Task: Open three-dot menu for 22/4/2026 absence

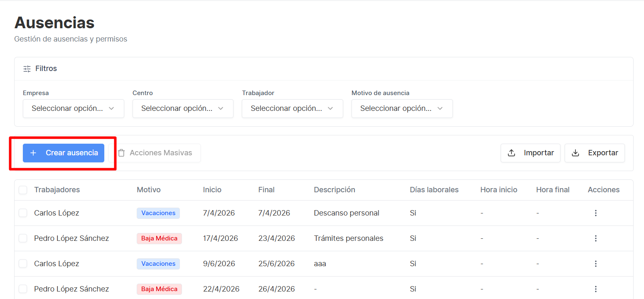Action: click(595, 289)
